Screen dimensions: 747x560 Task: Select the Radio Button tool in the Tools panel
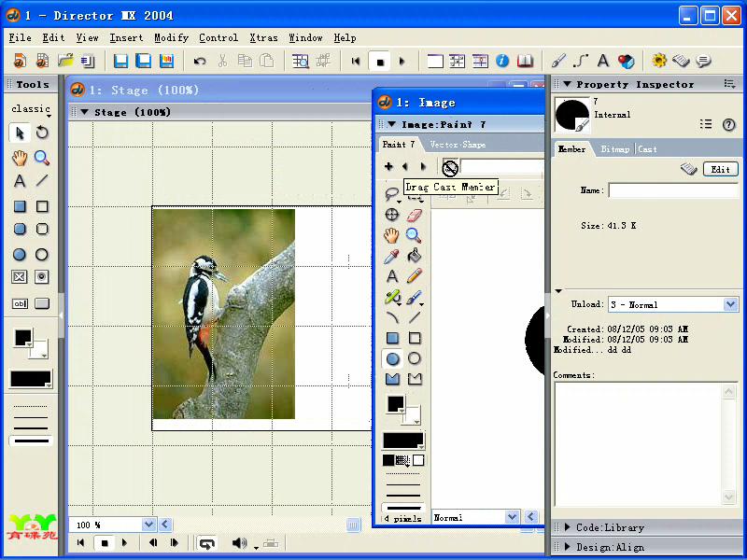(42, 277)
